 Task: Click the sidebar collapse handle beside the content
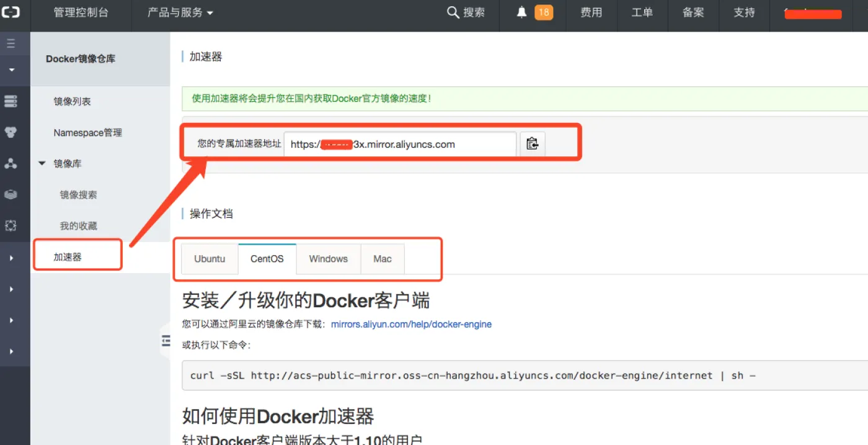click(165, 339)
